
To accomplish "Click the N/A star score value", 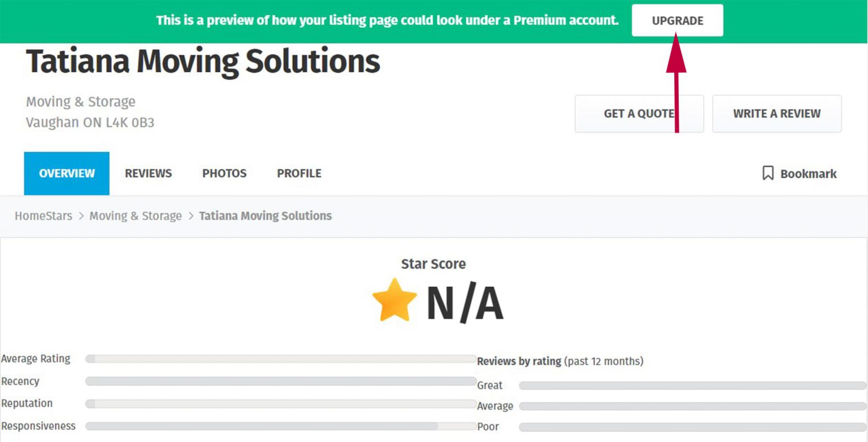I will (x=464, y=304).
